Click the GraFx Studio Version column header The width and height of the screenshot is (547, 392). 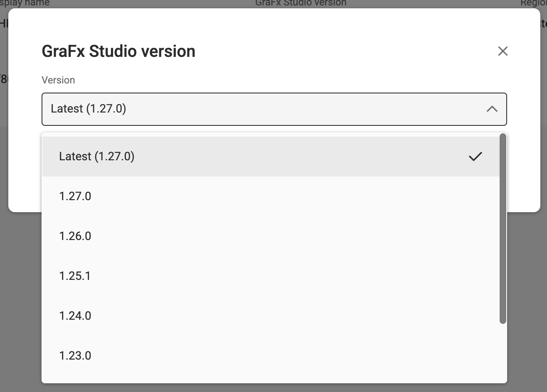point(301,3)
